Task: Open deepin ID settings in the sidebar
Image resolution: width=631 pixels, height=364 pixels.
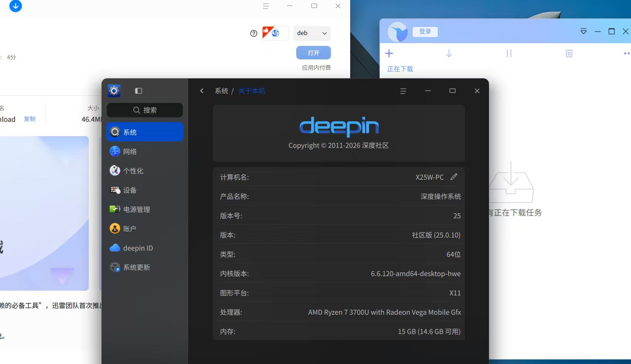Action: [x=145, y=248]
